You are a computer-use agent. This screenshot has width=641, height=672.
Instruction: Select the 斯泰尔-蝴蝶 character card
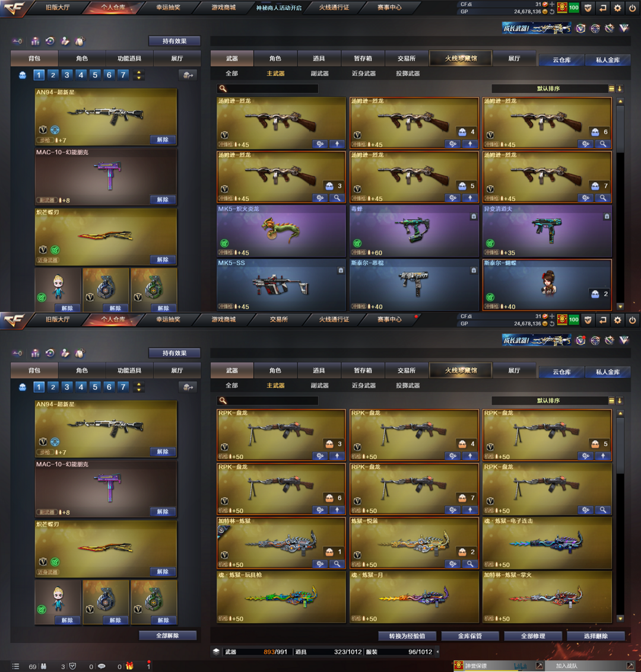coord(547,285)
